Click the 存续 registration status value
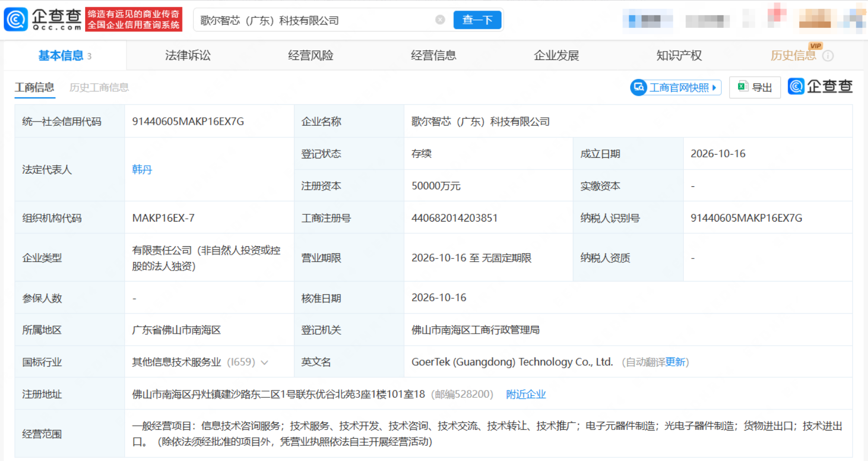Viewport: 868px width, 461px height. 421,154
